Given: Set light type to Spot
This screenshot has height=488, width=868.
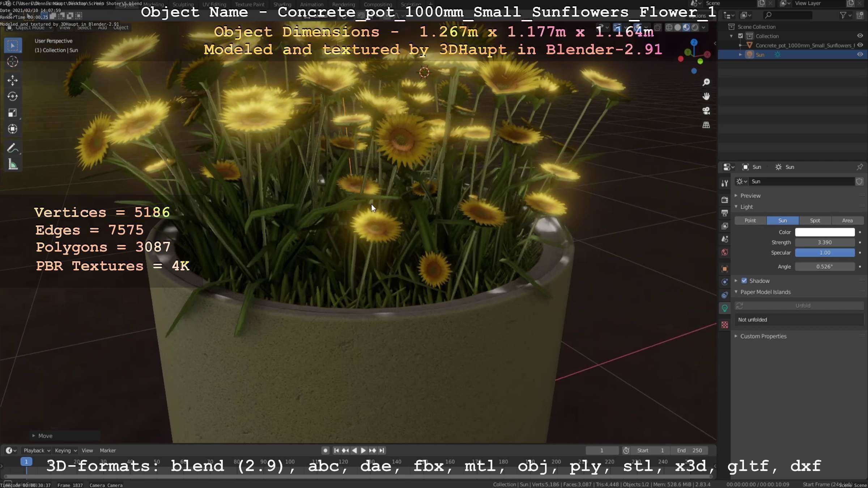Looking at the screenshot, I should click(x=815, y=221).
